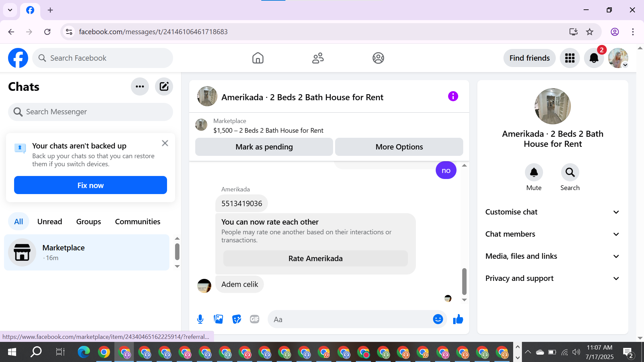644x362 pixels.
Task: Open the install app icon in address bar
Action: [x=573, y=32]
